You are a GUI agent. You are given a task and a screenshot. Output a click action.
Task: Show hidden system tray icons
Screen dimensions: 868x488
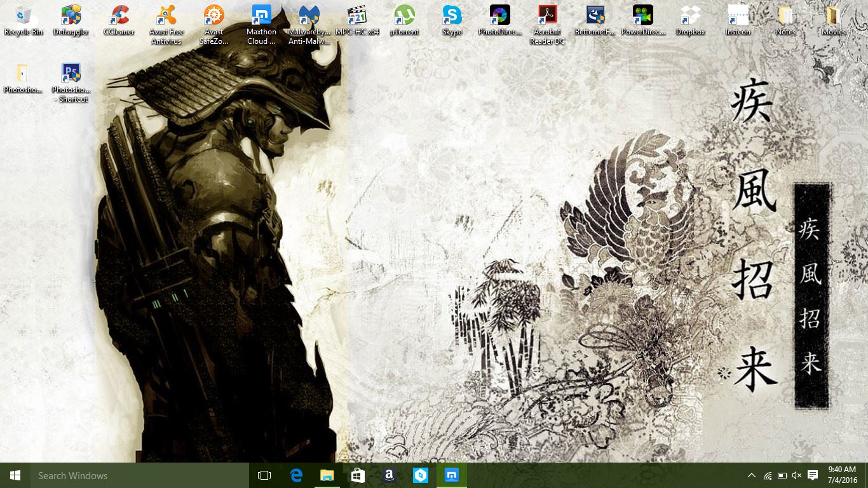coord(752,475)
